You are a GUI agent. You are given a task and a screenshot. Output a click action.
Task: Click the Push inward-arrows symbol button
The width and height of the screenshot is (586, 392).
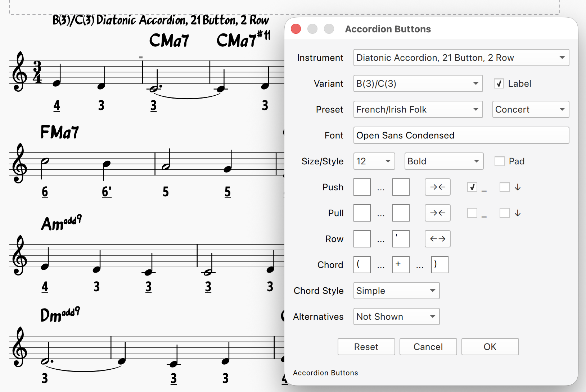[x=437, y=187]
